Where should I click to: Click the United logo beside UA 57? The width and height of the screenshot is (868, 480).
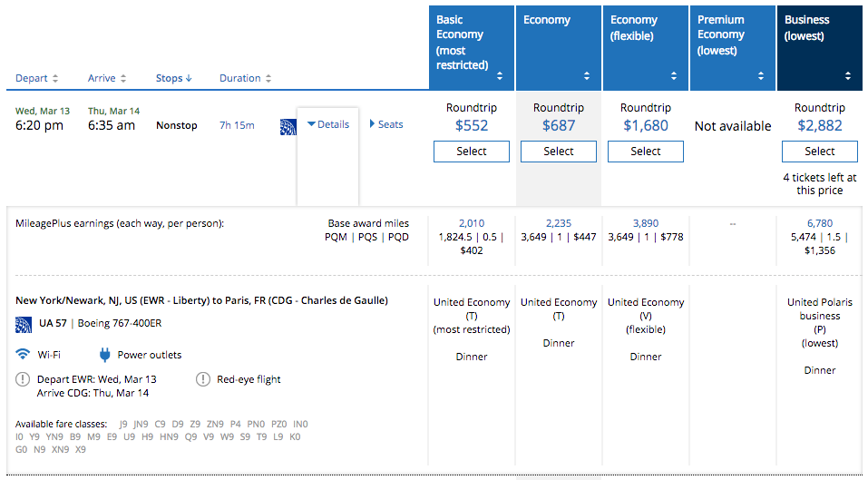[x=24, y=324]
